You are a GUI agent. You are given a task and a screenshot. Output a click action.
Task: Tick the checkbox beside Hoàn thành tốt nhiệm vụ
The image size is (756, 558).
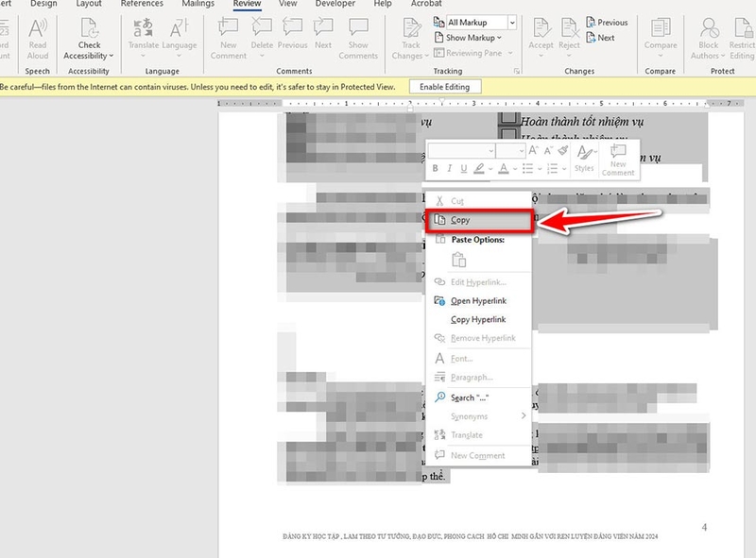[507, 119]
